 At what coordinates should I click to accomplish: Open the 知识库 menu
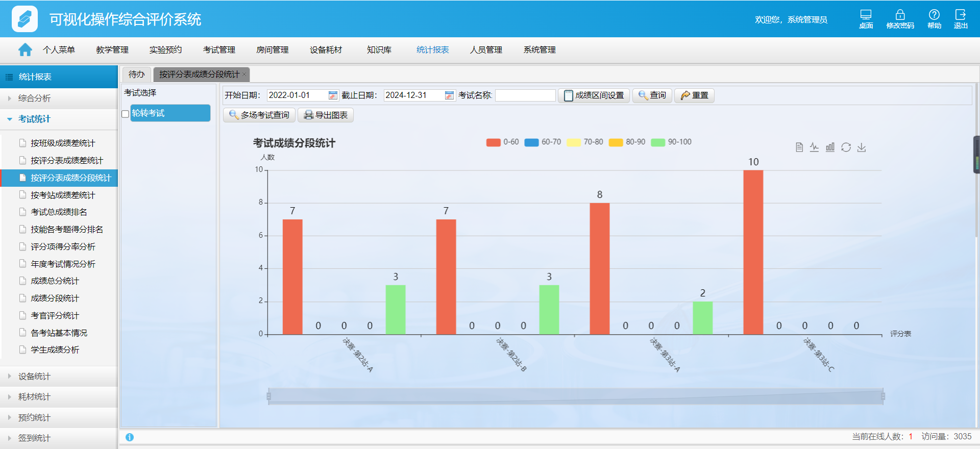[379, 50]
